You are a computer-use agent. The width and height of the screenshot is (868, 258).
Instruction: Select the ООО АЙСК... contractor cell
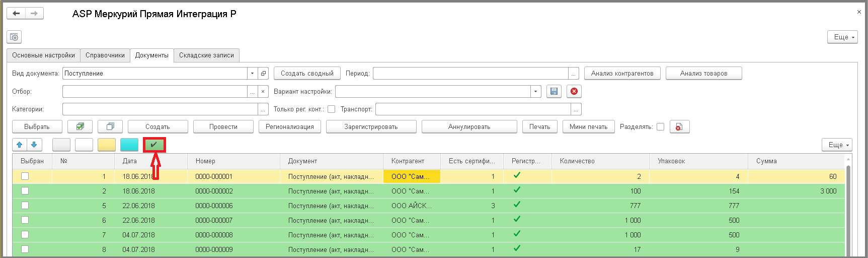412,206
